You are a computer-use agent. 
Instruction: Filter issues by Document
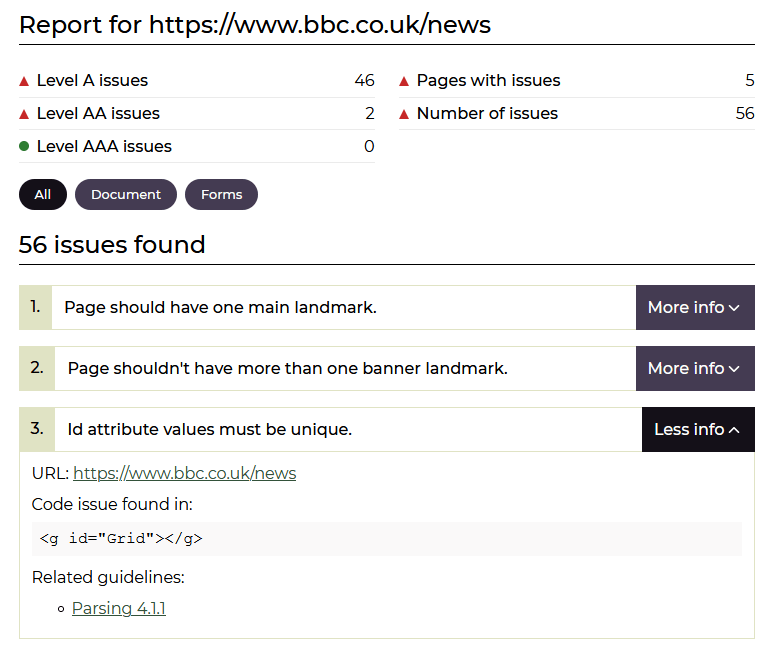pos(126,195)
